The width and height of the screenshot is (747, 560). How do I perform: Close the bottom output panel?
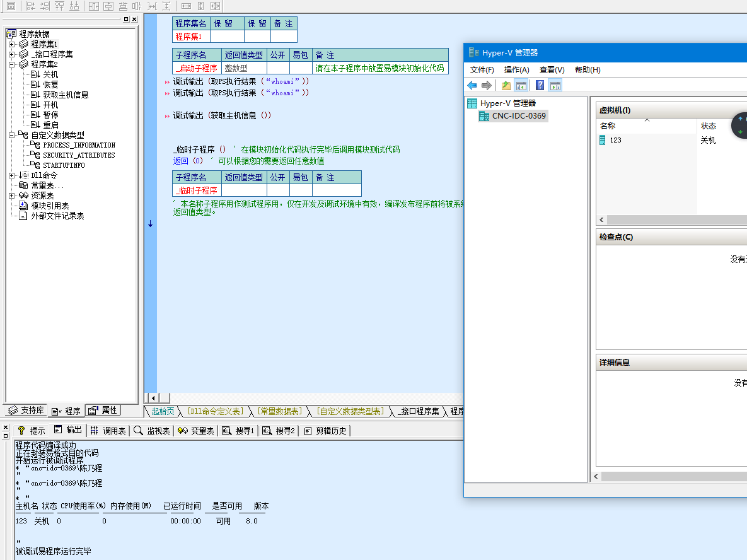[x=6, y=427]
